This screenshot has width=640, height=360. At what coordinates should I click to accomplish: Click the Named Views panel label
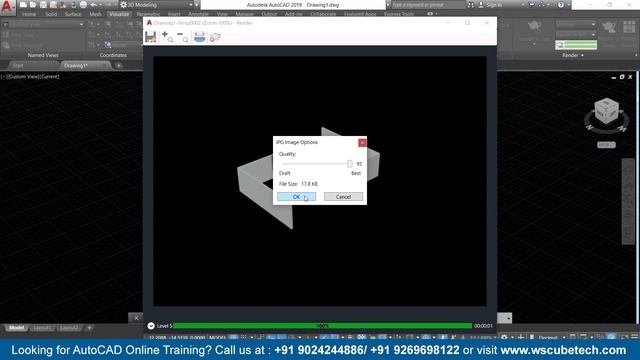pos(43,55)
